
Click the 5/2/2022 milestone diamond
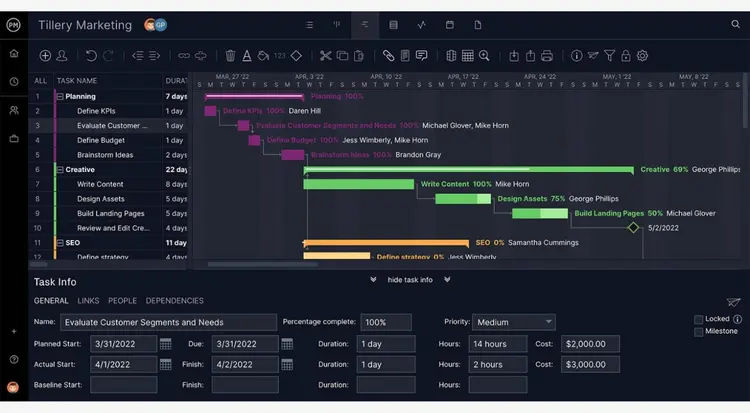pos(633,228)
